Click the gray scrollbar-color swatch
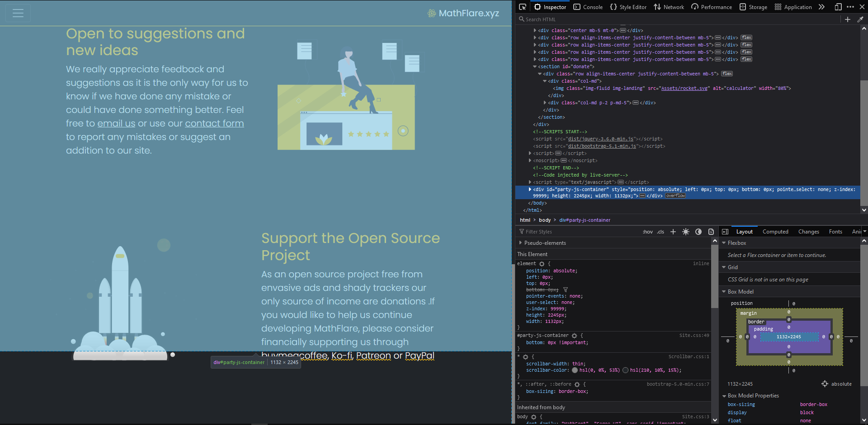Image resolution: width=868 pixels, height=425 pixels. (x=575, y=370)
